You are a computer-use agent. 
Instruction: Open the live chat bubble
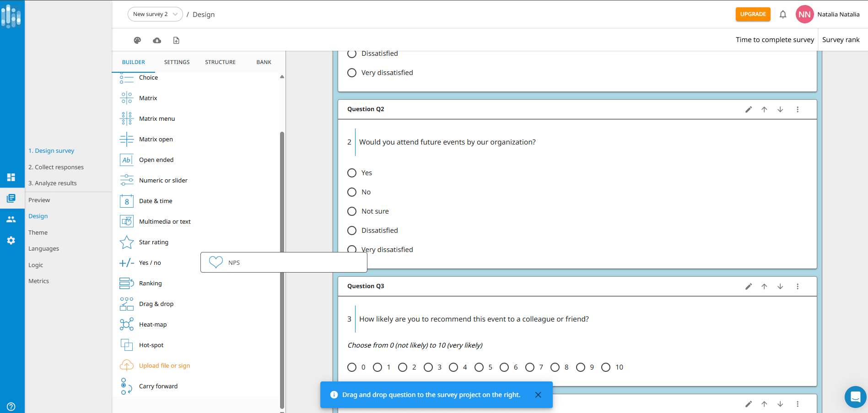(x=855, y=397)
